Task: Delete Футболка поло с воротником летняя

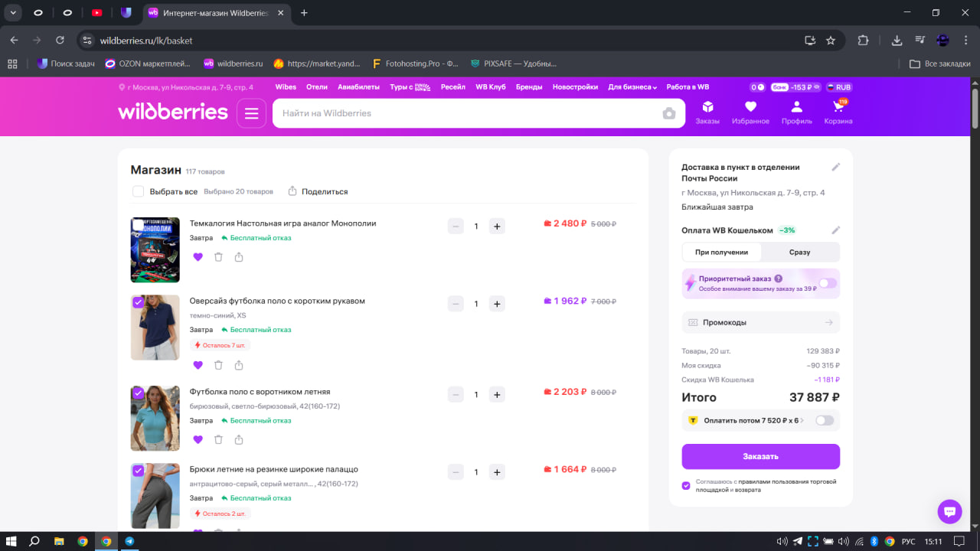Action: click(218, 440)
